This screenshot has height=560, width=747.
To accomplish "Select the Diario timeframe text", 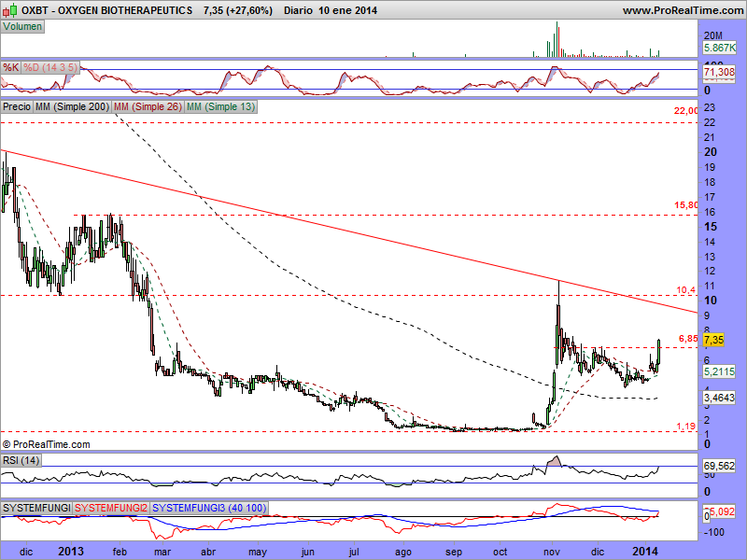I will pyautogui.click(x=298, y=10).
